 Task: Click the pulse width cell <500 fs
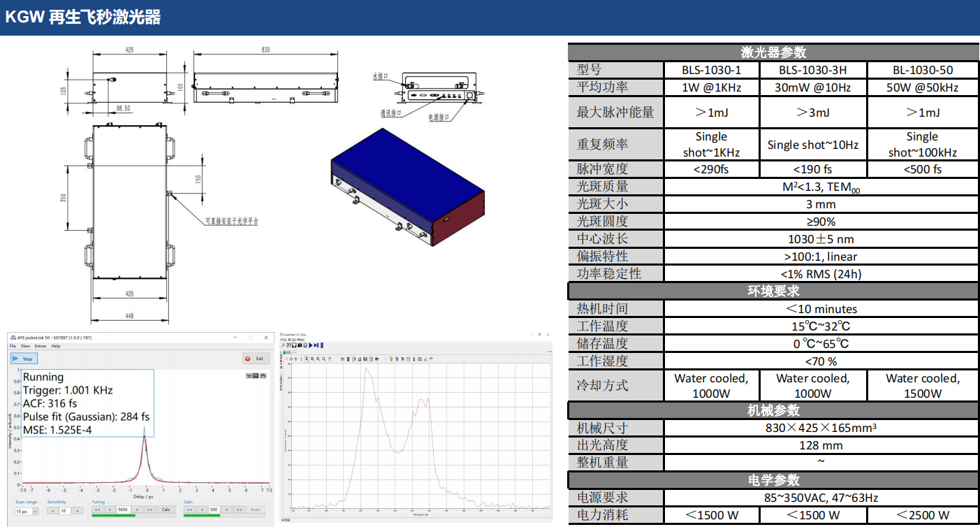tap(923, 169)
